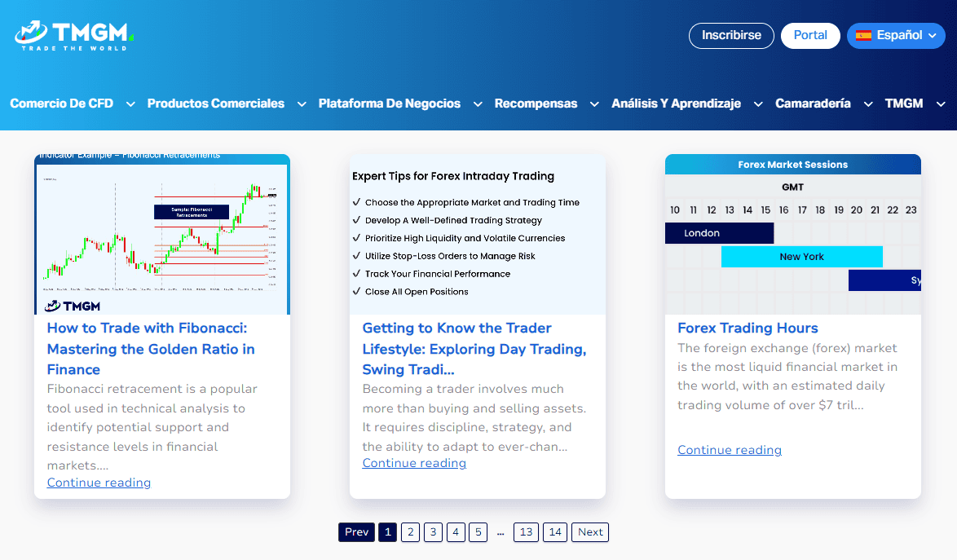This screenshot has height=560, width=957.
Task: Open the Fibonacci chart article thumbnail
Action: click(x=161, y=234)
